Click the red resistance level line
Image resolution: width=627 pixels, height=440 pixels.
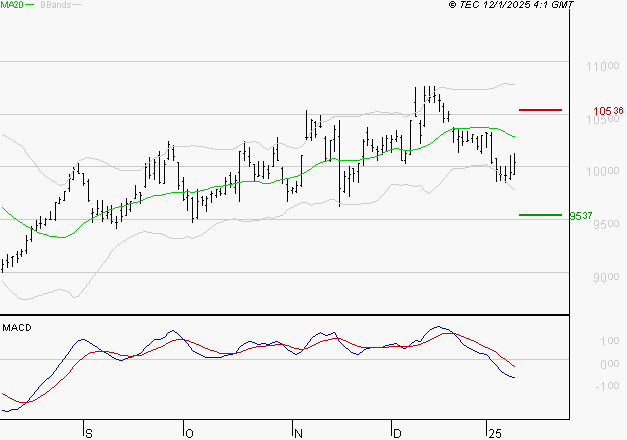coord(540,110)
